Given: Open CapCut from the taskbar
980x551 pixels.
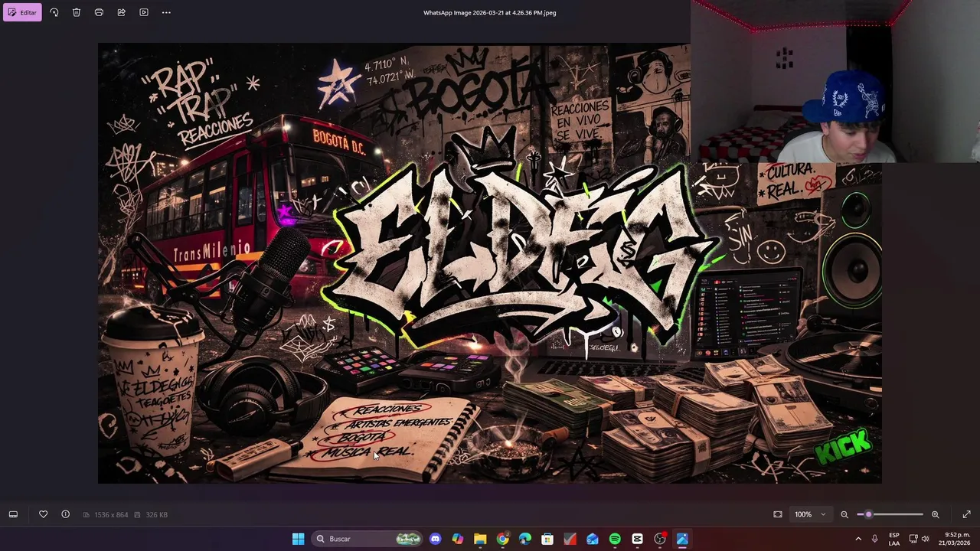Looking at the screenshot, I should [637, 539].
